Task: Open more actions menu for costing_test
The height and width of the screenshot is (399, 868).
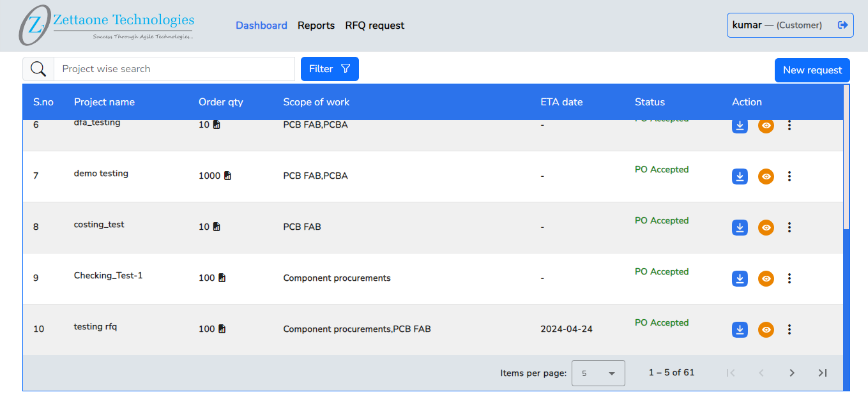Action: coord(789,227)
